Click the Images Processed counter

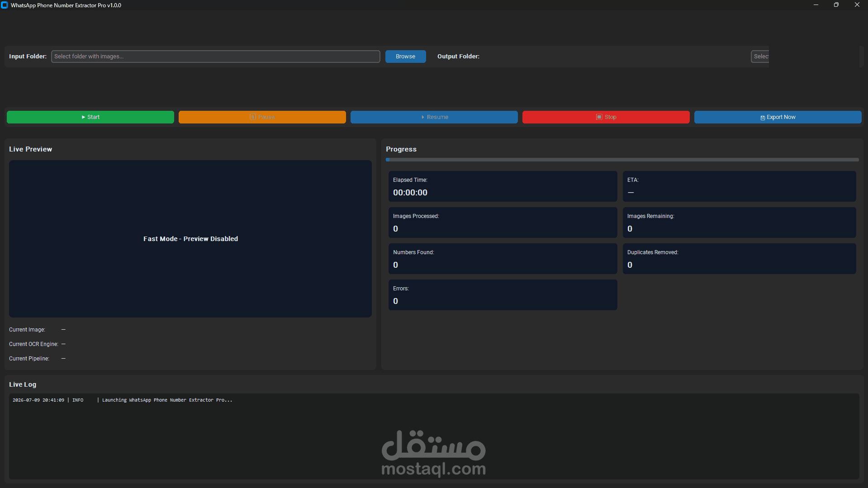503,223
